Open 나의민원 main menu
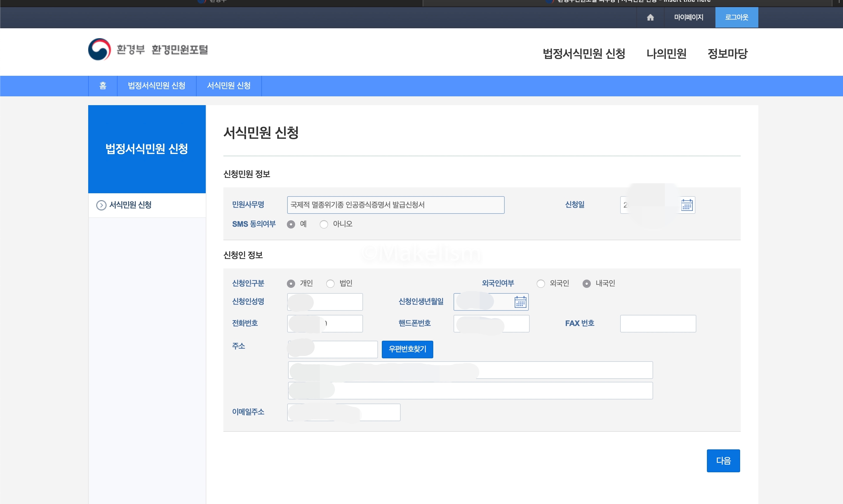The height and width of the screenshot is (504, 843). [x=666, y=54]
